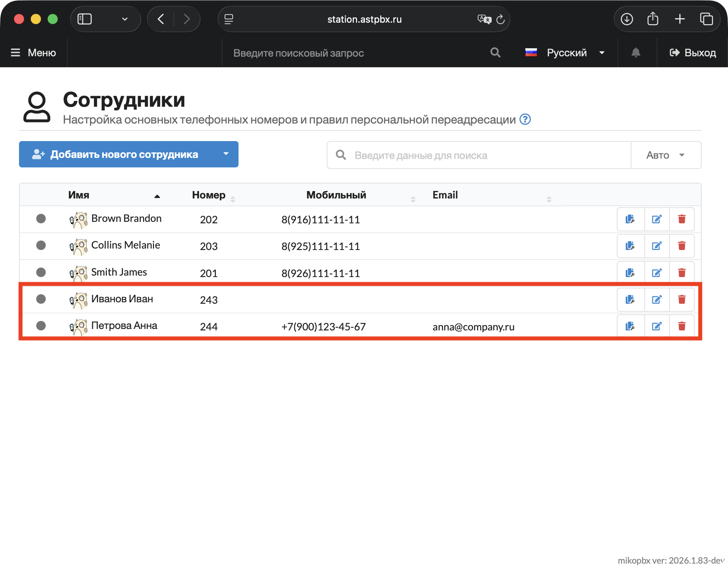Click the help question mark icon
The image size is (728, 568).
[x=525, y=120]
